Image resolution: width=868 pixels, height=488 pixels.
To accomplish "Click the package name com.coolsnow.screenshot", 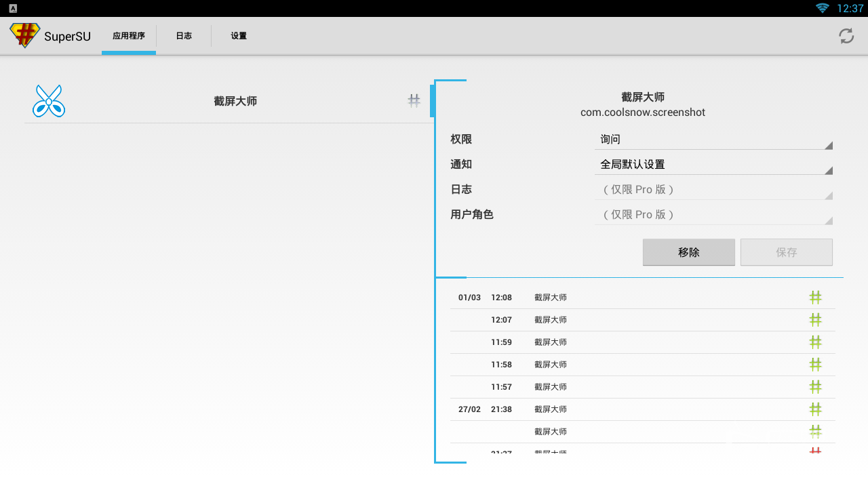I will pyautogui.click(x=643, y=113).
